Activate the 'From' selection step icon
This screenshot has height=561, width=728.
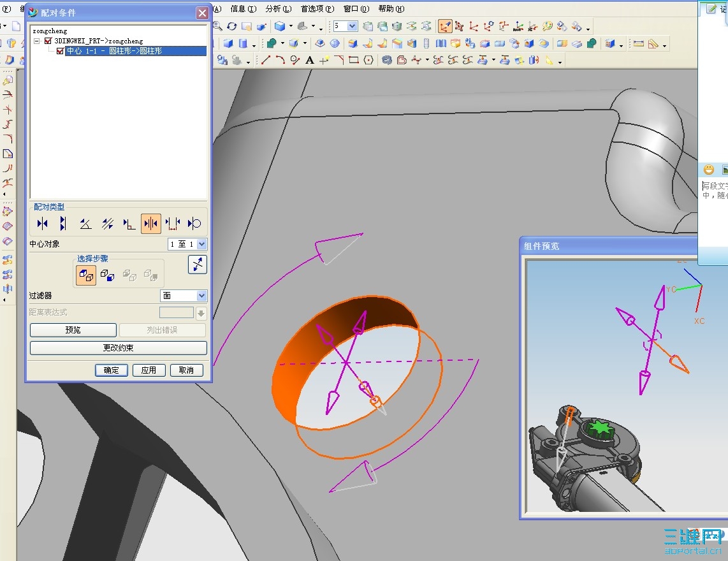86,275
